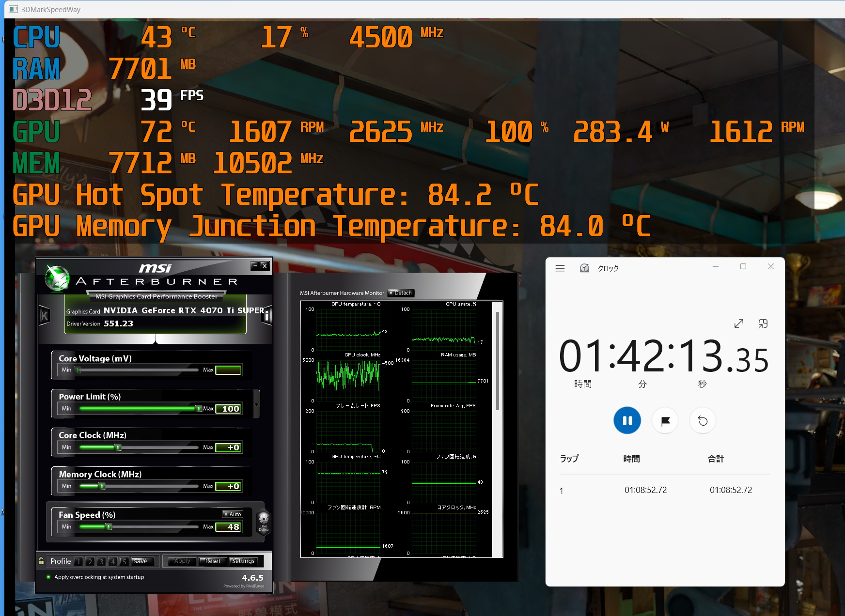Toggle Apply overclocking at system startup

(48, 577)
